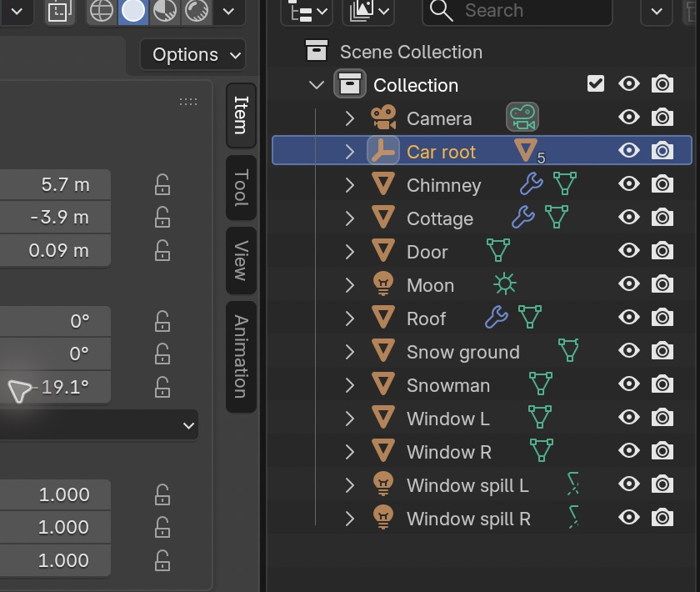
Task: Expand the Snow ground item
Action: coord(349,352)
